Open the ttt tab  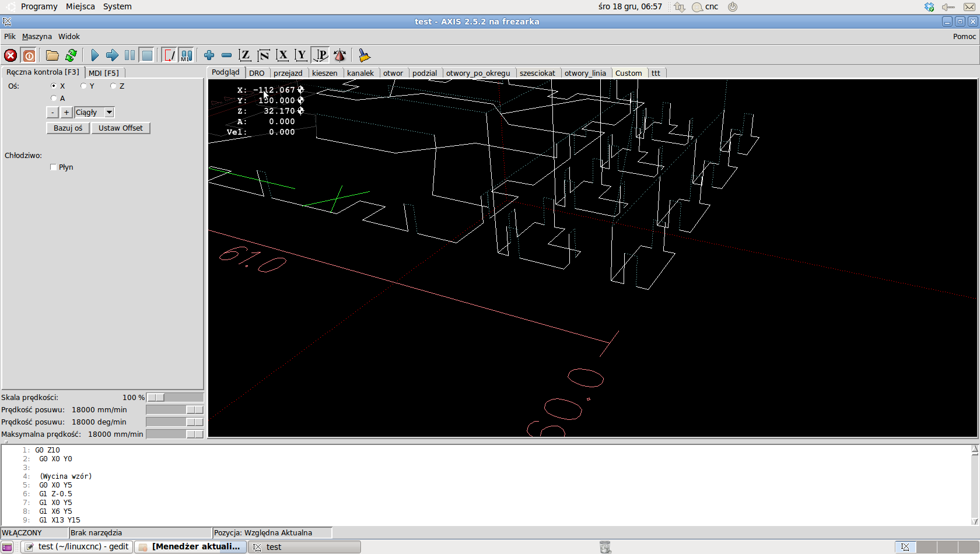coord(656,73)
